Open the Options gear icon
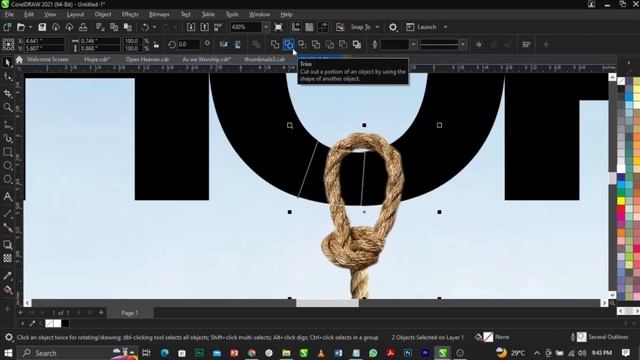This screenshot has height=360, width=640. pyautogui.click(x=393, y=27)
